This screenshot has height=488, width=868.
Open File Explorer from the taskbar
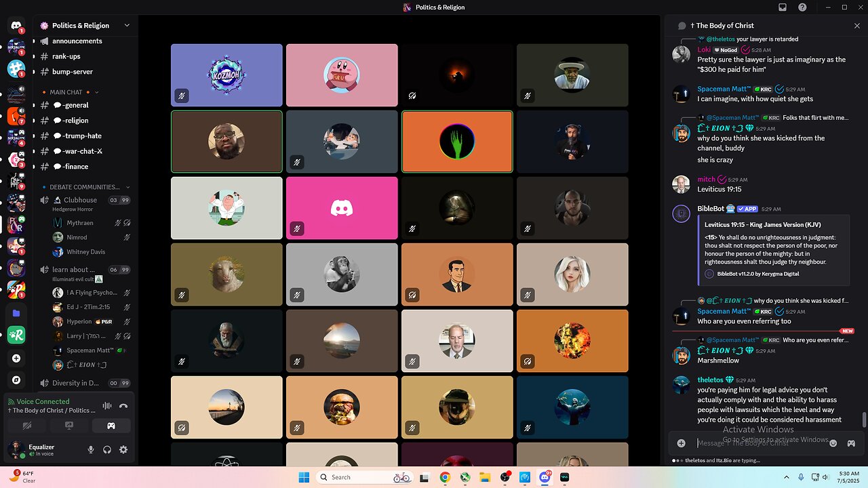(x=485, y=477)
